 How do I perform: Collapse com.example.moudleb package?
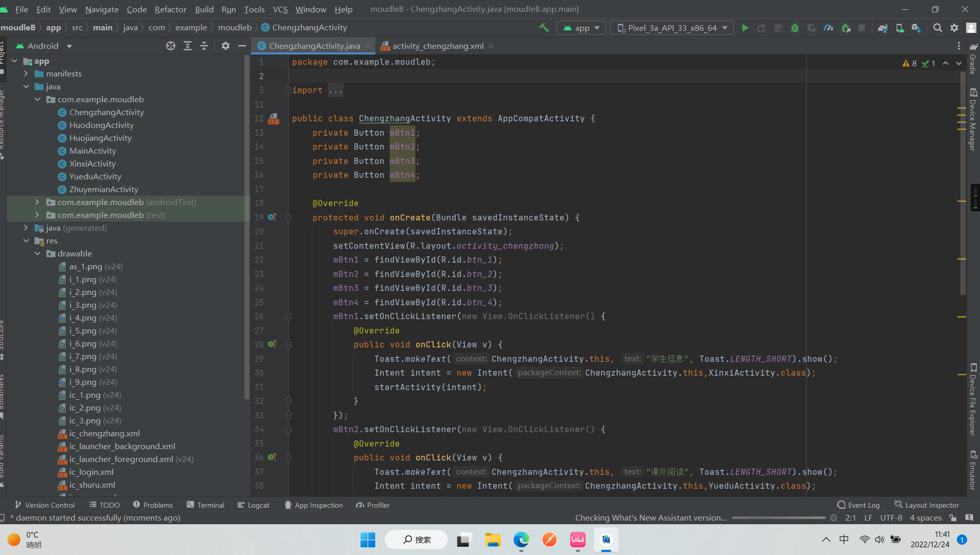point(37,100)
